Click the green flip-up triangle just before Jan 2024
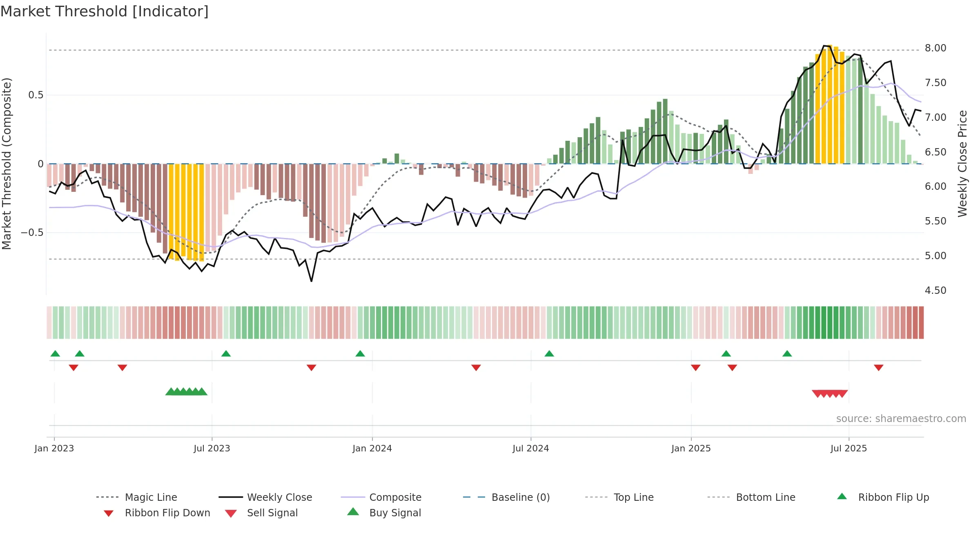 click(360, 353)
